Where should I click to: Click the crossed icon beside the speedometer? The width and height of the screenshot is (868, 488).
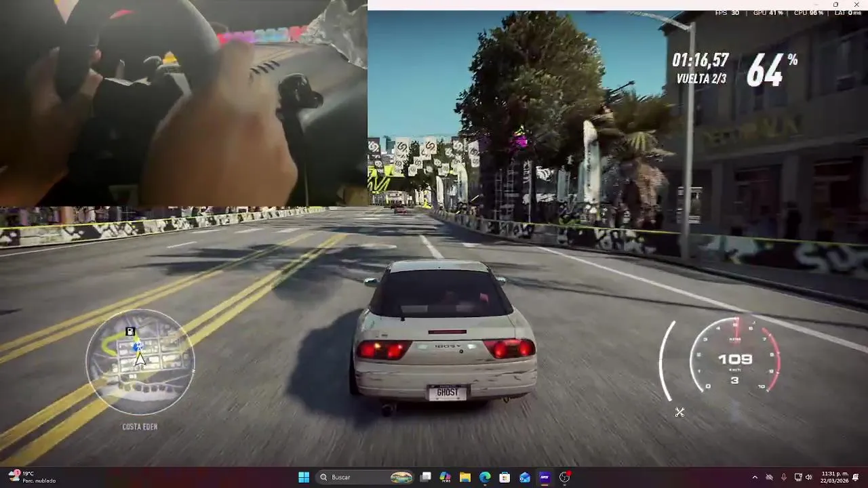[679, 411]
